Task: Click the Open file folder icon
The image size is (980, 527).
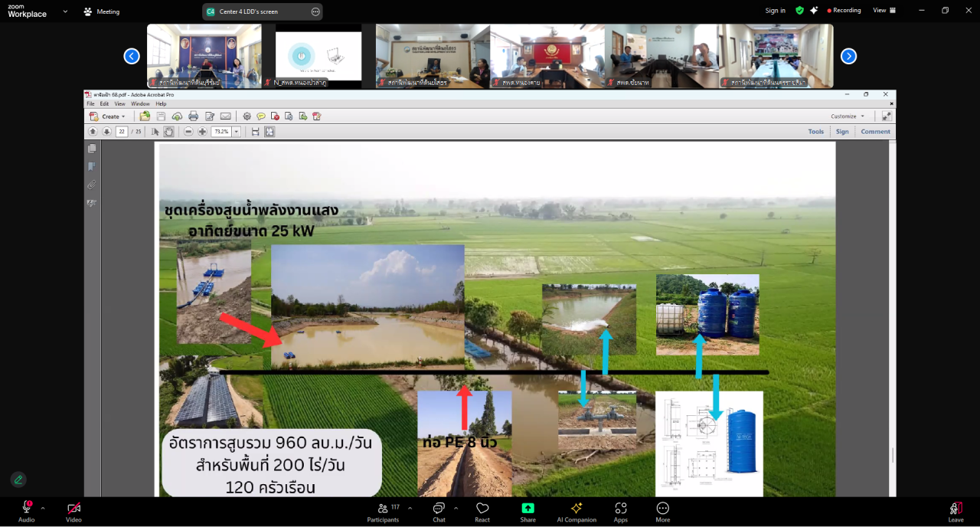Action: [145, 116]
